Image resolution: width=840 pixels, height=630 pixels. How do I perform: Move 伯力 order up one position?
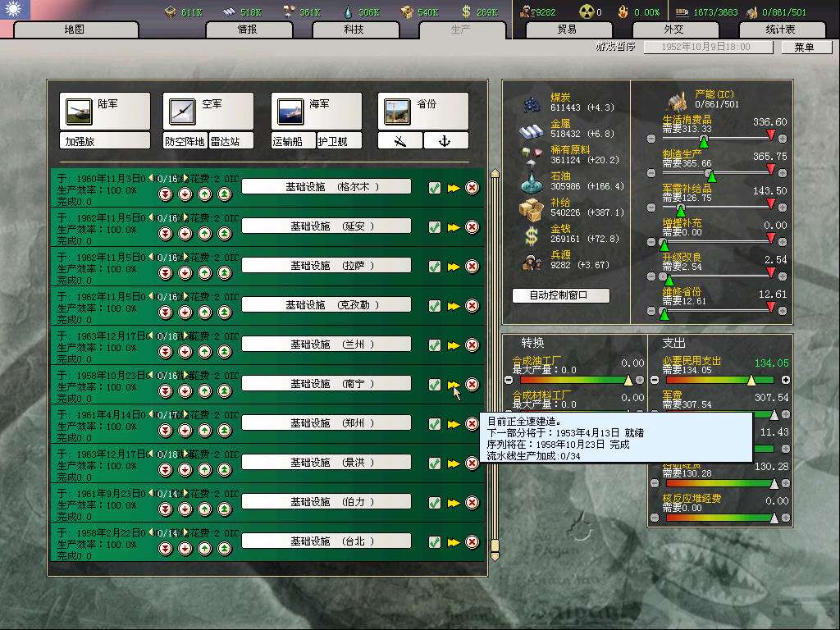pyautogui.click(x=205, y=509)
